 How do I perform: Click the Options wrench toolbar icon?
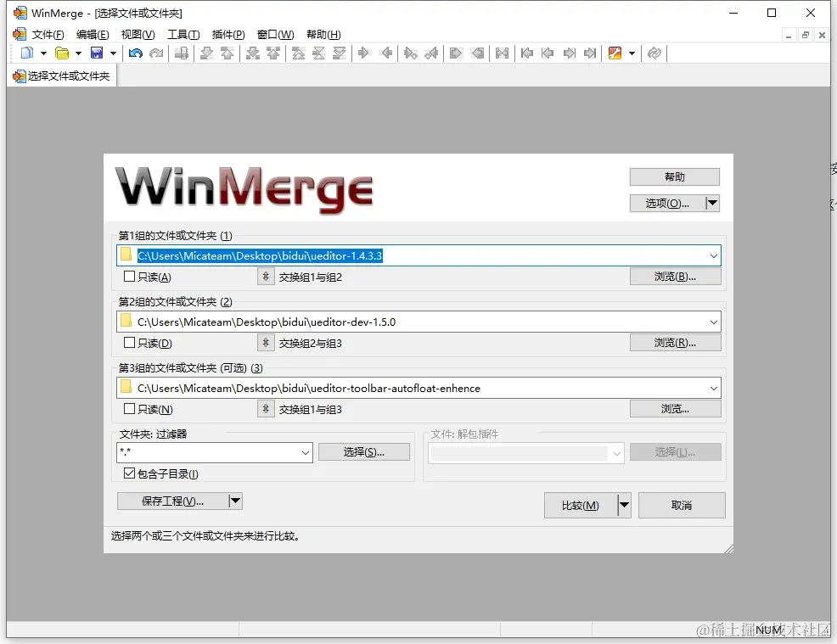tap(615, 53)
